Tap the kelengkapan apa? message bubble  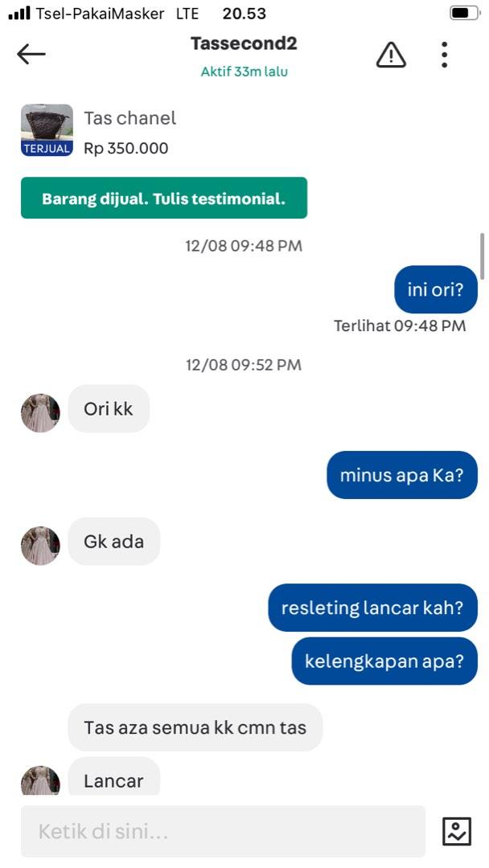[x=384, y=661]
